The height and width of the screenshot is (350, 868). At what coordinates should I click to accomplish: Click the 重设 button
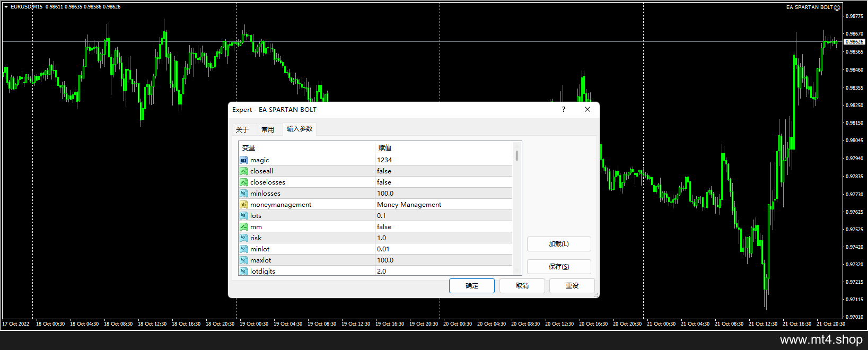572,286
